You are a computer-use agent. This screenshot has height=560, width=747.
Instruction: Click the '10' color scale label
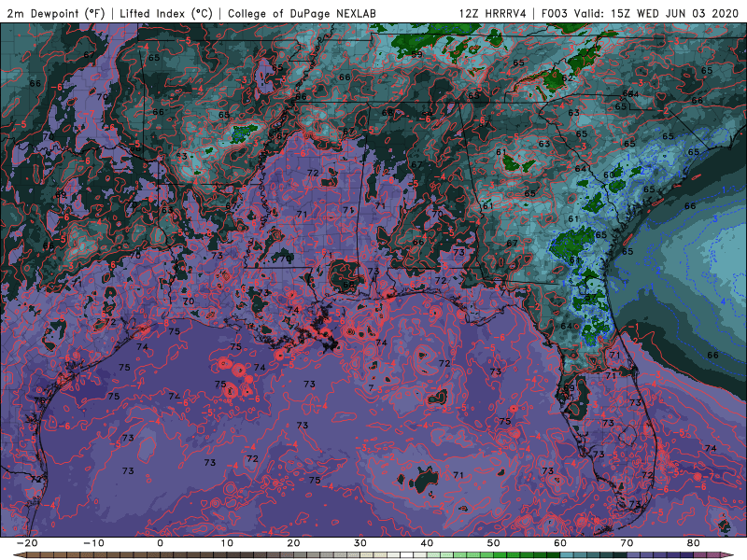pos(227,543)
